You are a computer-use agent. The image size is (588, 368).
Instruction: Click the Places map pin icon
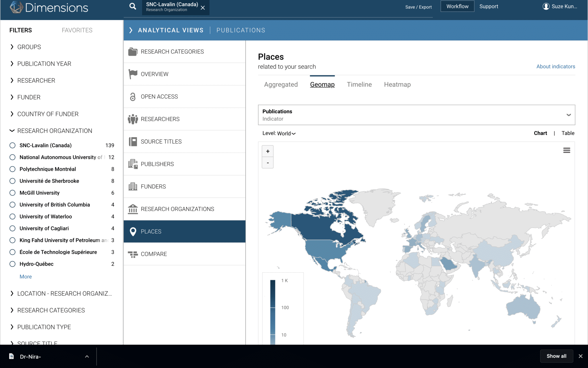(x=133, y=232)
